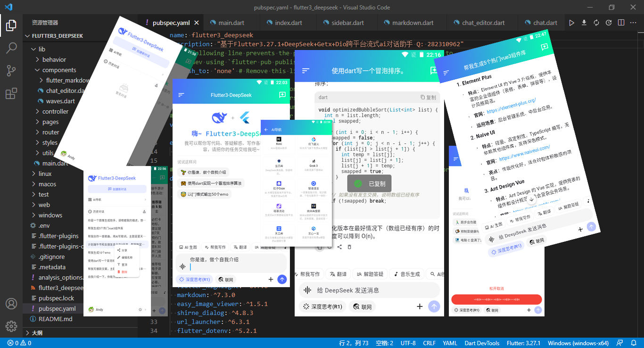
Task: Open the Extensions panel
Action: coord(11,93)
